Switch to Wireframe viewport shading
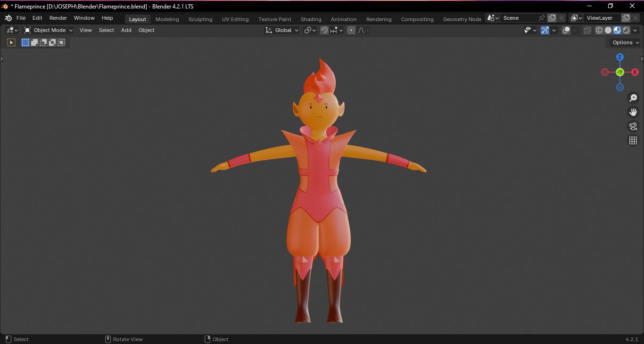 pyautogui.click(x=599, y=30)
